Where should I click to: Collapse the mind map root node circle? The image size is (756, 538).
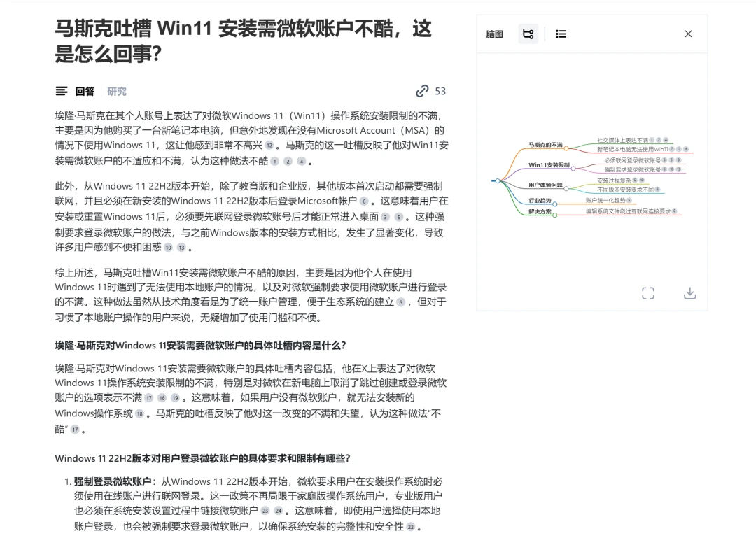pyautogui.click(x=498, y=180)
